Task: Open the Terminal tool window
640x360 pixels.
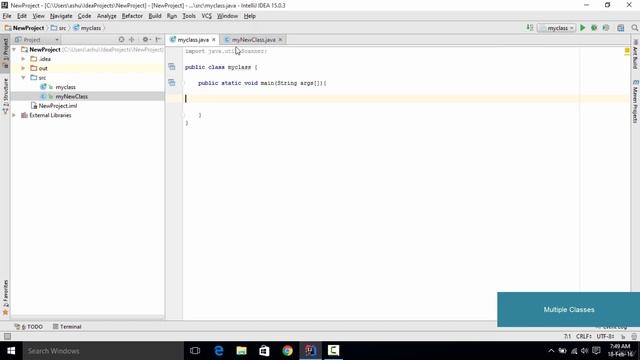Action: point(67,327)
